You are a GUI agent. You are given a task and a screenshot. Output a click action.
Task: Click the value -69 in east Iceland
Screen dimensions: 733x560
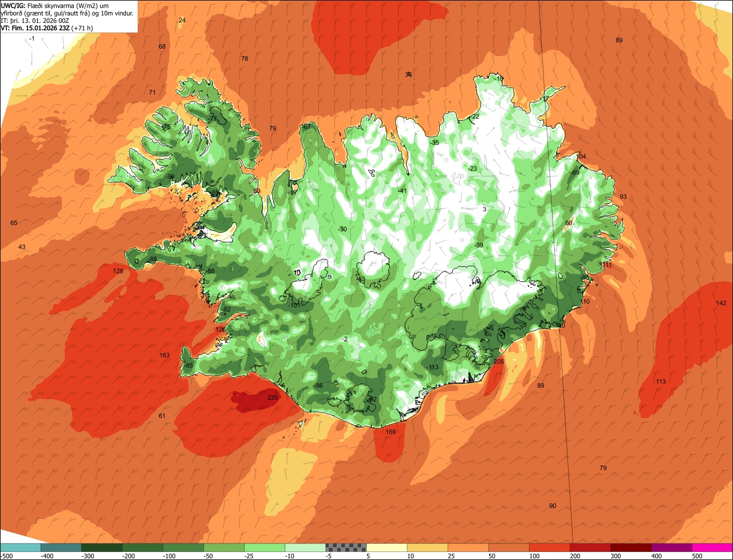(x=575, y=172)
